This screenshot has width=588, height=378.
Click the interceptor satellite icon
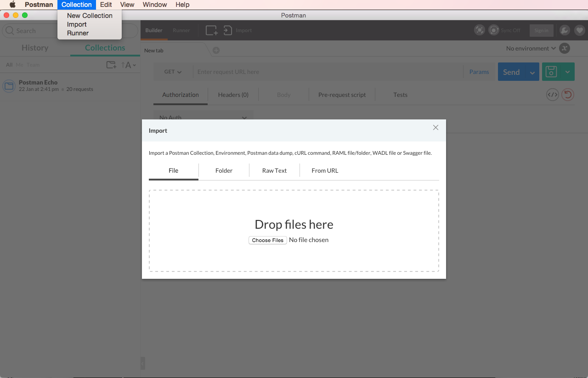(480, 30)
